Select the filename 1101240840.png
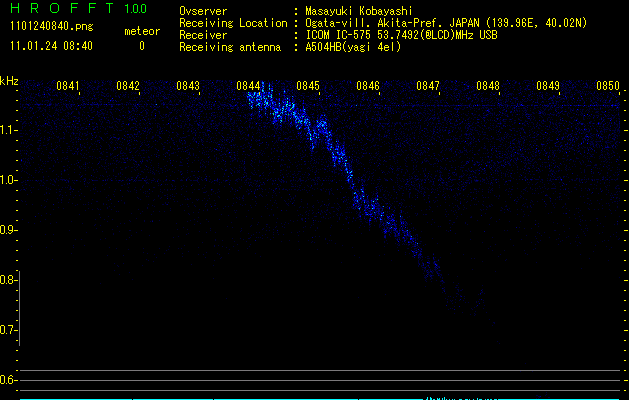 point(52,27)
